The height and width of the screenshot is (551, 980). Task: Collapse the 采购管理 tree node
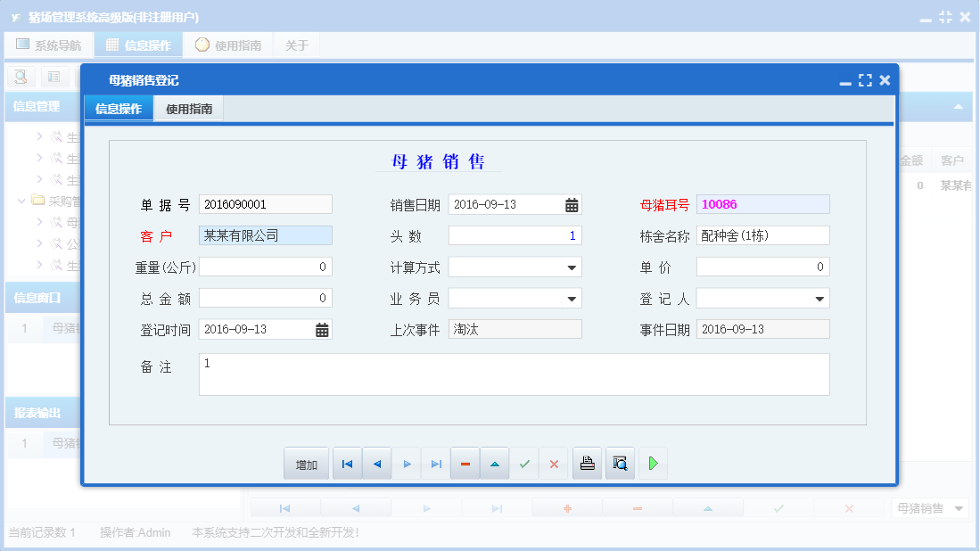[x=21, y=201]
